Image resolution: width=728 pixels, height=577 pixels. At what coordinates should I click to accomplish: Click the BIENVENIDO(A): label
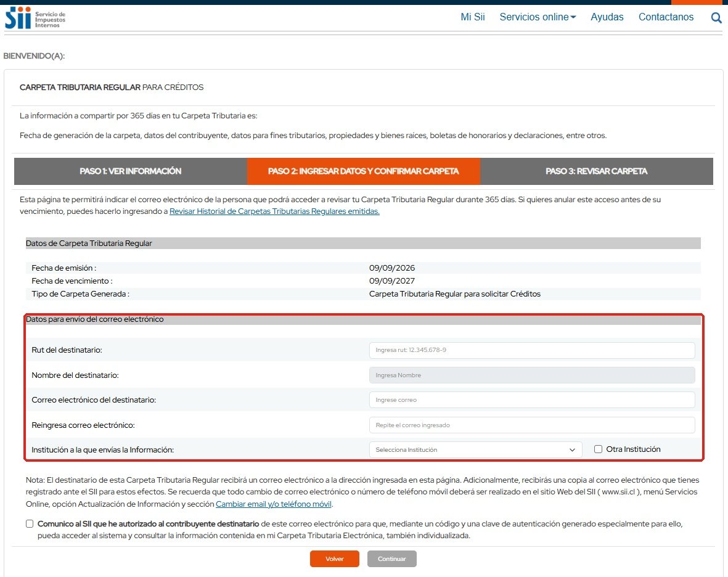34,55
